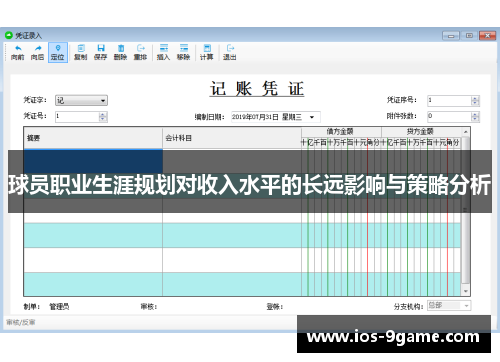
Task: Click the 贷方金额 column header
Action: (x=421, y=131)
